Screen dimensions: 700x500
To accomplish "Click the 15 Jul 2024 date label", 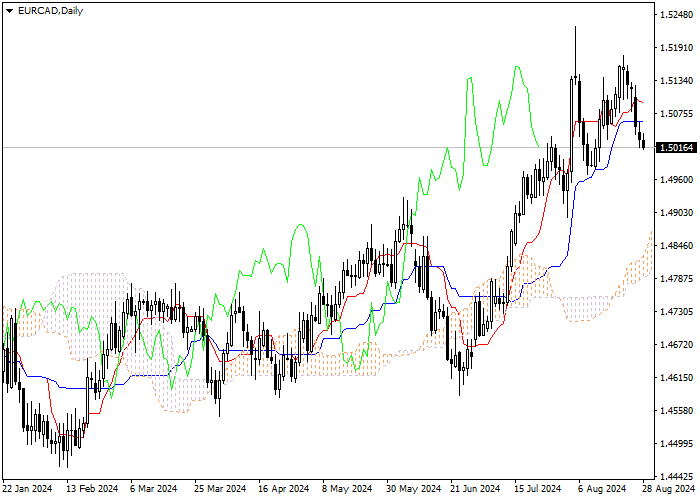I will point(538,488).
